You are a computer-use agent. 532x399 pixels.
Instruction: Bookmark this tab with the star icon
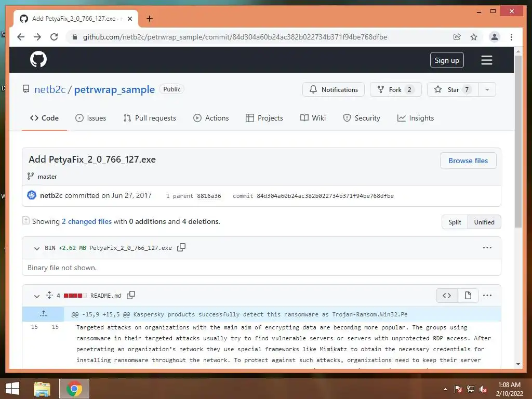point(474,37)
